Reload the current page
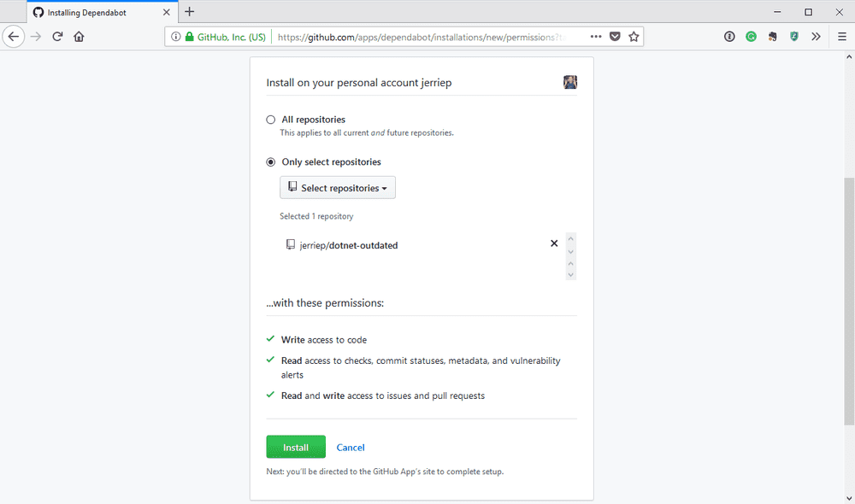855x504 pixels. (x=57, y=37)
